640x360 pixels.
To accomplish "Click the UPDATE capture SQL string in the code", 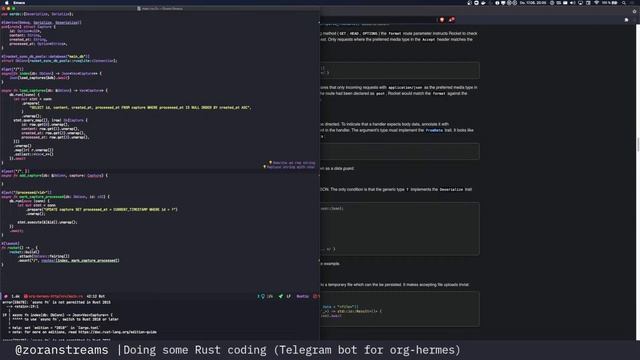I will click(110, 210).
